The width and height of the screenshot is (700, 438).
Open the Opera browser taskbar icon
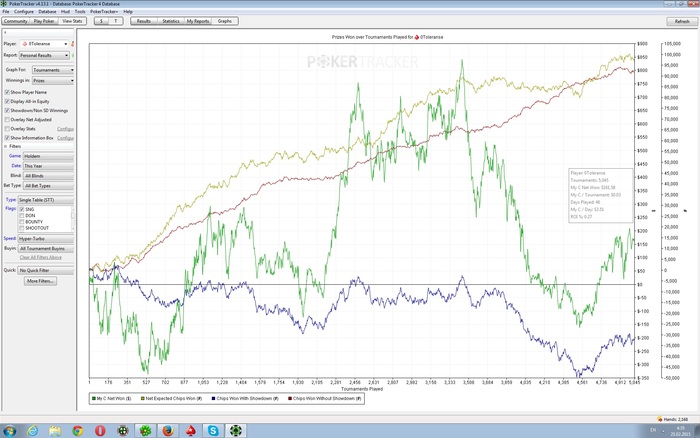point(100,431)
